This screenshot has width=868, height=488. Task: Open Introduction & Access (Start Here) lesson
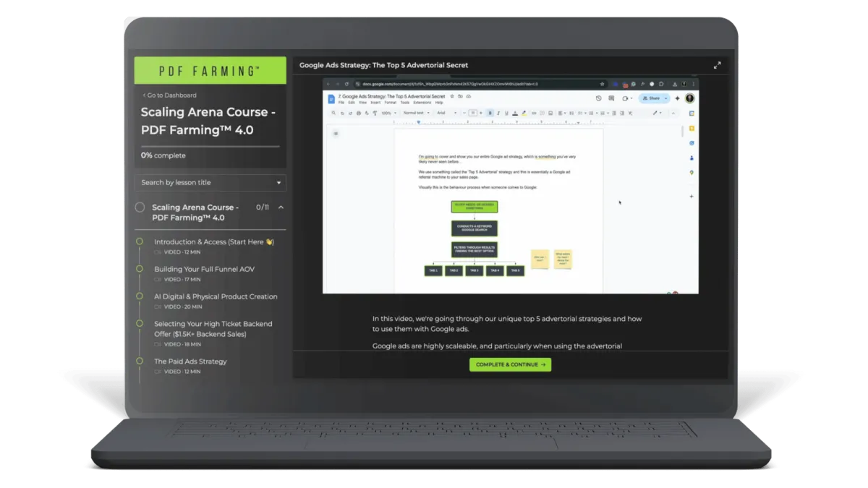214,241
